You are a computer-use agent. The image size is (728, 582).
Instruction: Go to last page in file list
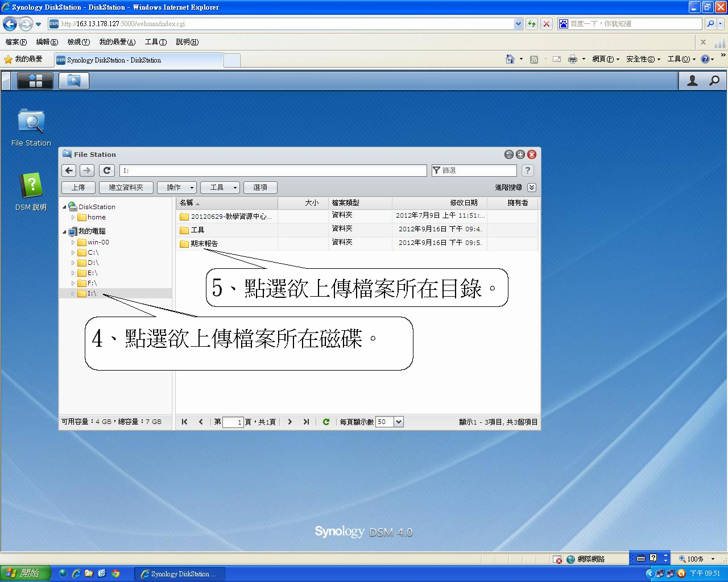click(306, 422)
